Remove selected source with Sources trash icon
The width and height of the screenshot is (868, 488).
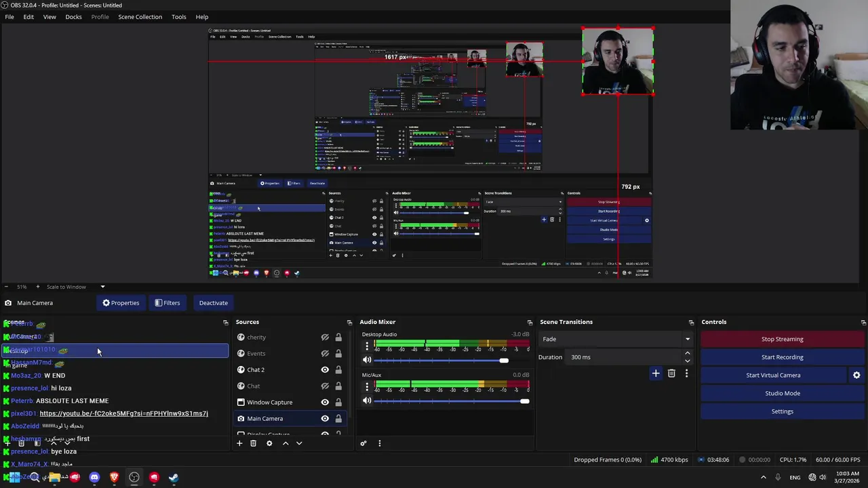(x=253, y=443)
